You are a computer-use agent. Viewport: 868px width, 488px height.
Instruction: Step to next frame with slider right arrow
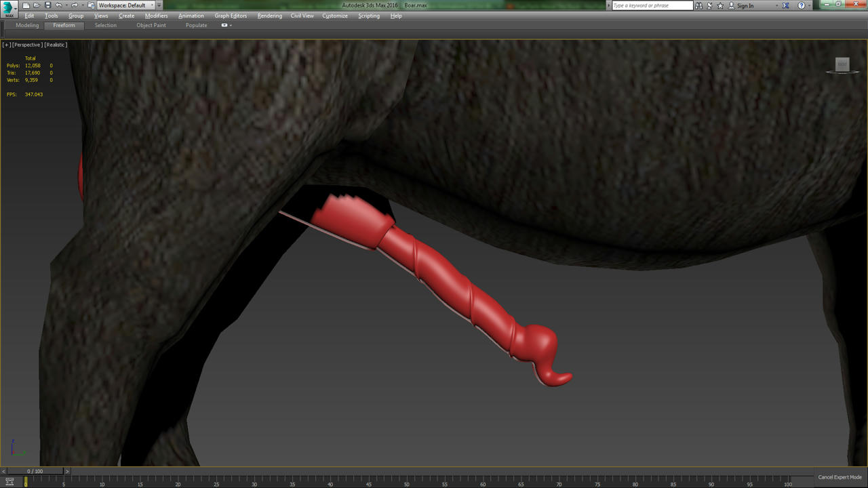pyautogui.click(x=66, y=471)
